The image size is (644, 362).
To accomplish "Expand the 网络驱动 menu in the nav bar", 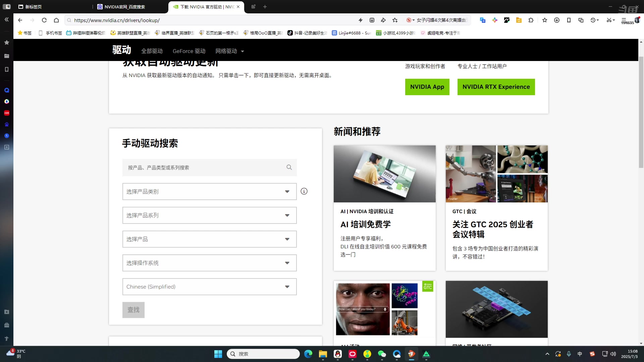I will click(230, 51).
